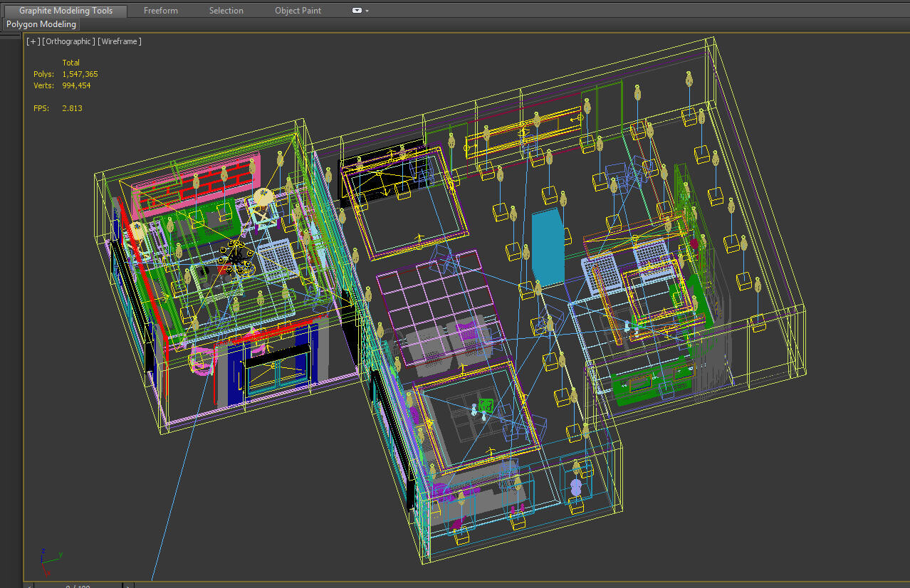Screen dimensions: 910x588
Task: Select the small bright green square object
Action: (x=486, y=406)
